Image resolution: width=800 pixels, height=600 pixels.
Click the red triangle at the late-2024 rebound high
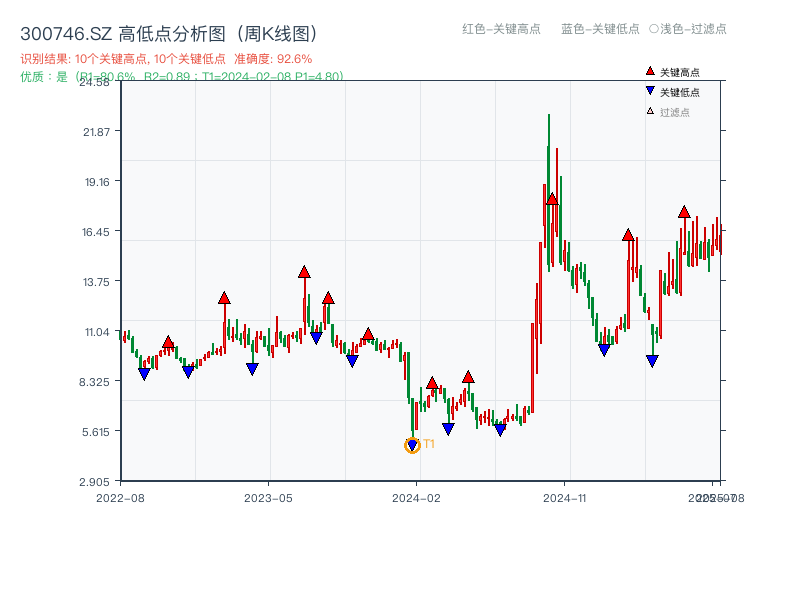[627, 236]
